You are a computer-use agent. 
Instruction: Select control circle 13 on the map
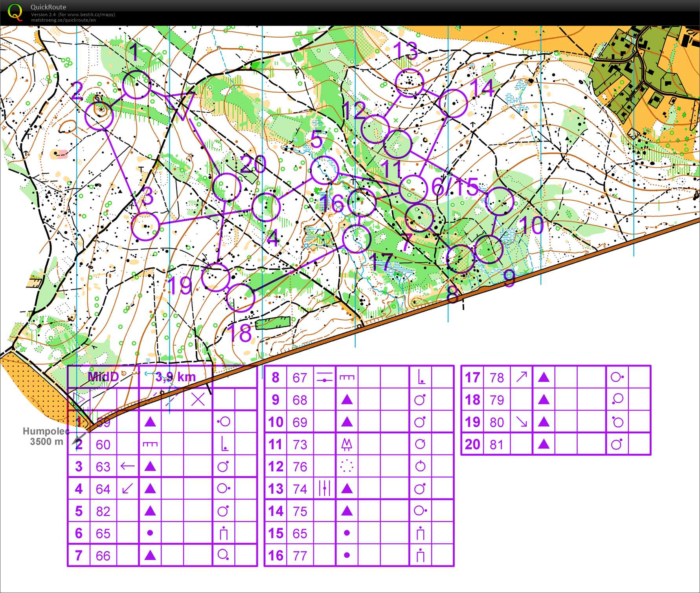point(410,83)
